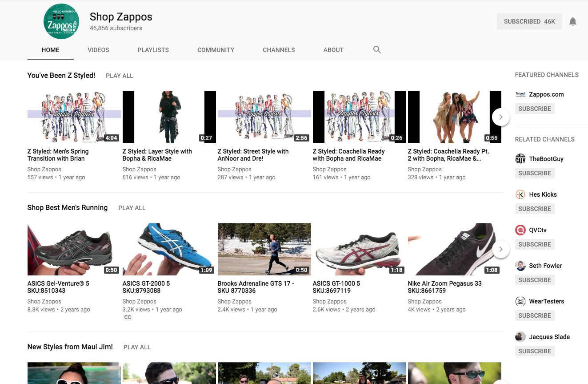
Task: Click title Z Styled: Men's Spring Transition with Brian
Action: [x=58, y=155]
